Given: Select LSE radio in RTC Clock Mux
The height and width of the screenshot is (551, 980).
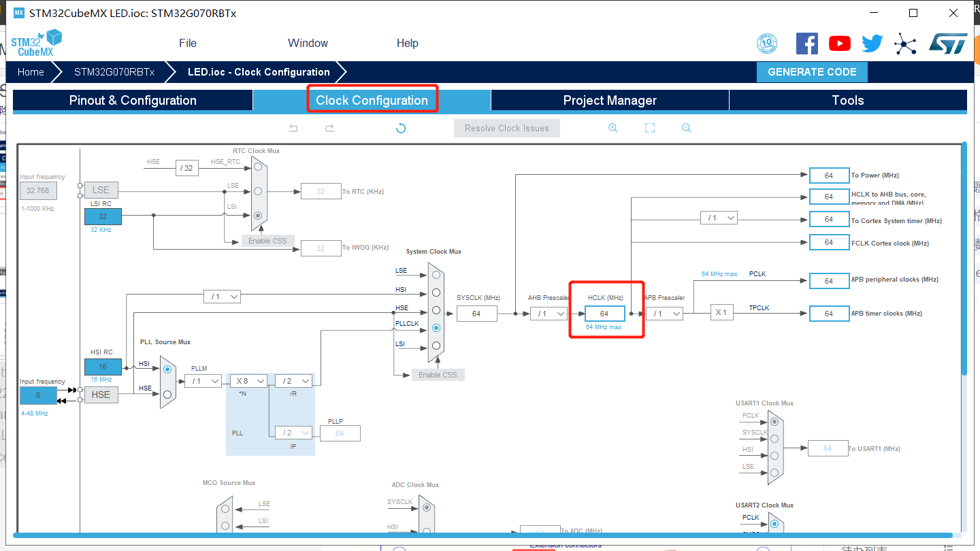Looking at the screenshot, I should (258, 190).
